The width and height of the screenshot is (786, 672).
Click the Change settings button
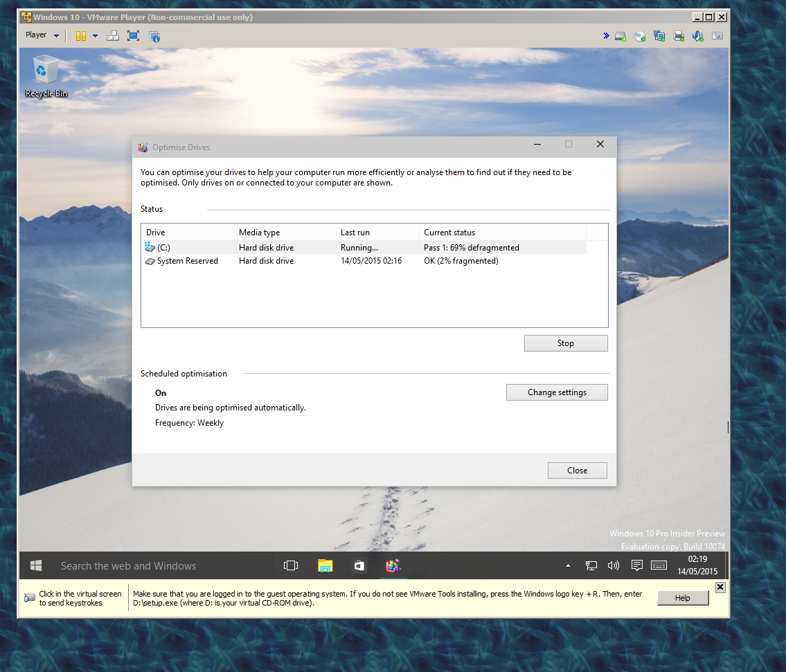tap(557, 392)
